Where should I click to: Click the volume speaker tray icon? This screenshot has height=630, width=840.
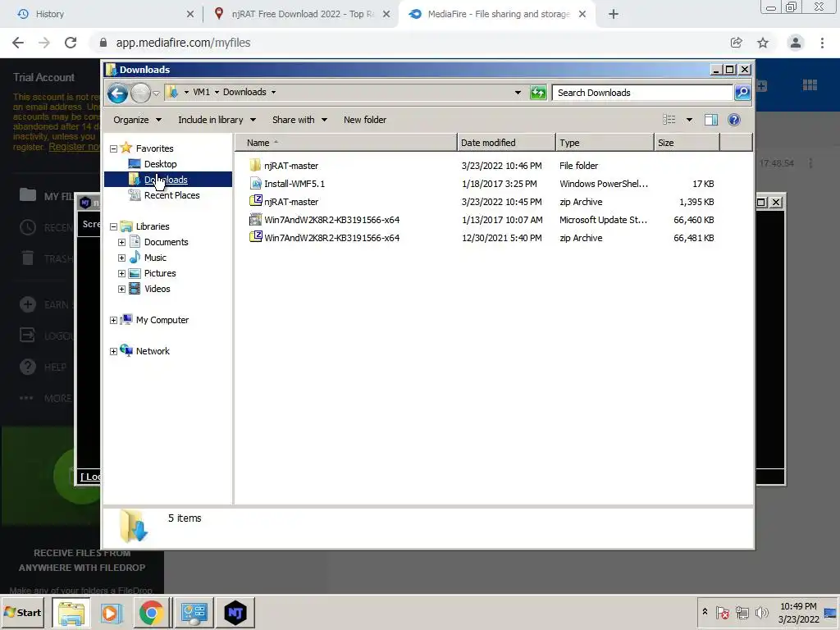click(x=761, y=612)
